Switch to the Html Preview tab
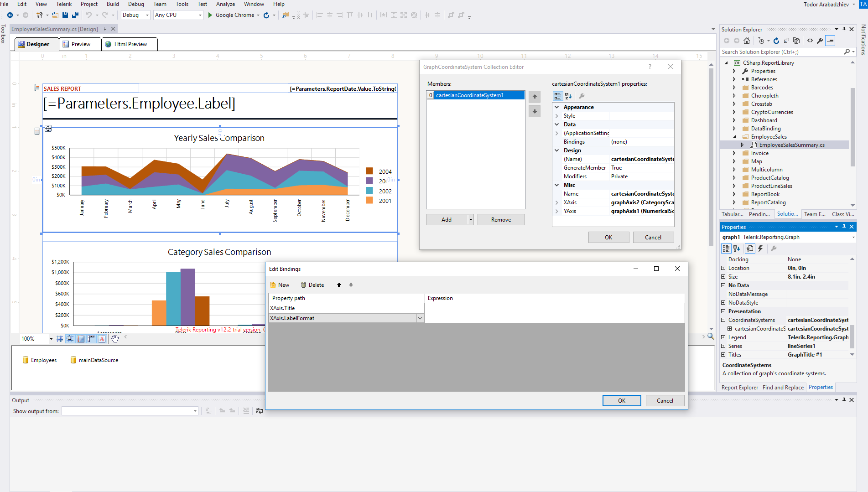This screenshot has height=492, width=868. pos(130,44)
